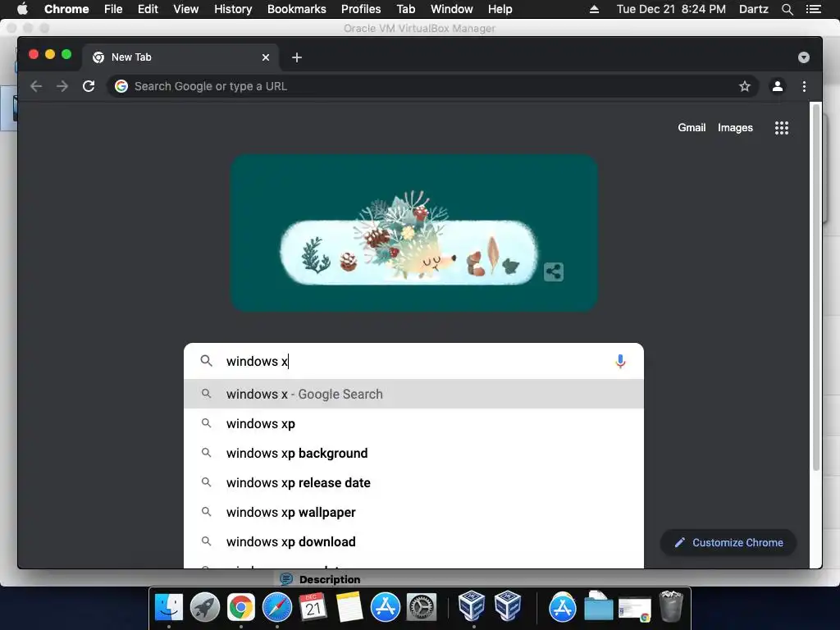Image resolution: width=840 pixels, height=630 pixels.
Task: Click the Customize Chrome button
Action: point(728,543)
